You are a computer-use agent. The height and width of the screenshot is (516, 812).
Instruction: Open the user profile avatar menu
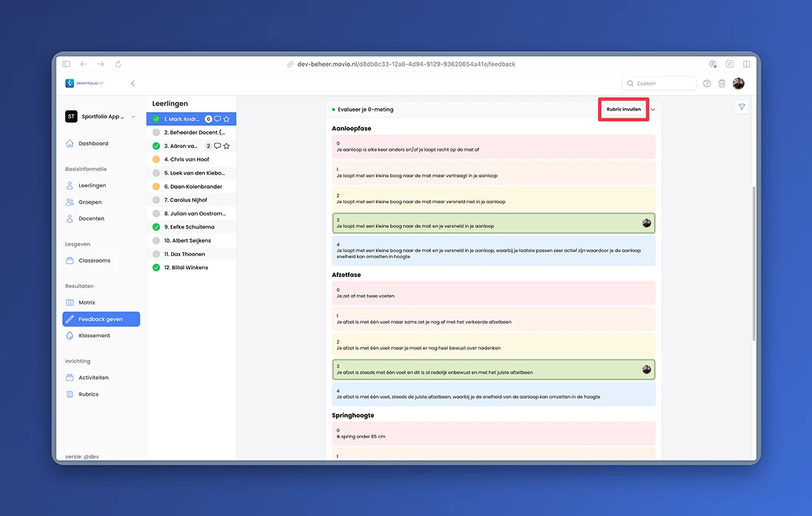739,84
